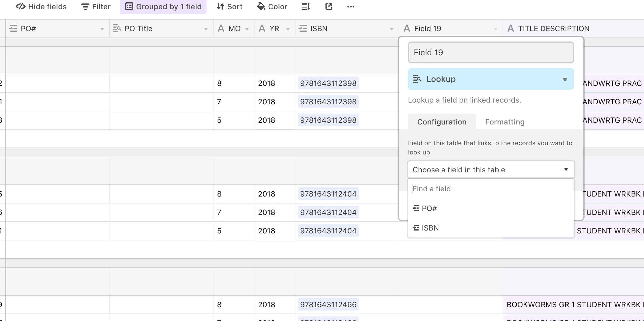Open the Color paint bucket tool
Screen dimensions: 644x321
(x=272, y=7)
